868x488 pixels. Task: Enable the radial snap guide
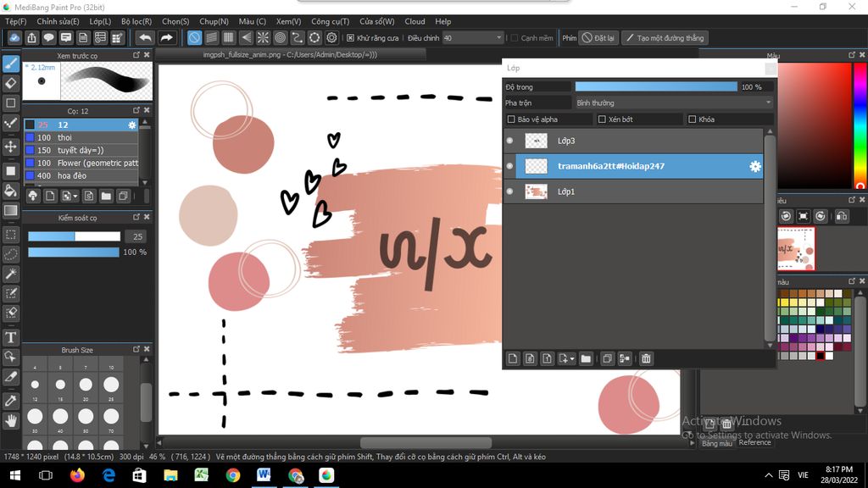click(x=263, y=37)
